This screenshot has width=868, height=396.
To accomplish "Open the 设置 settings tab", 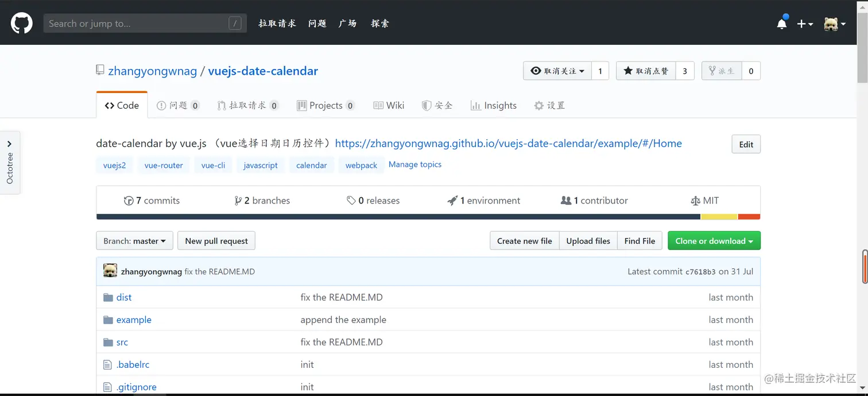I will coord(549,105).
